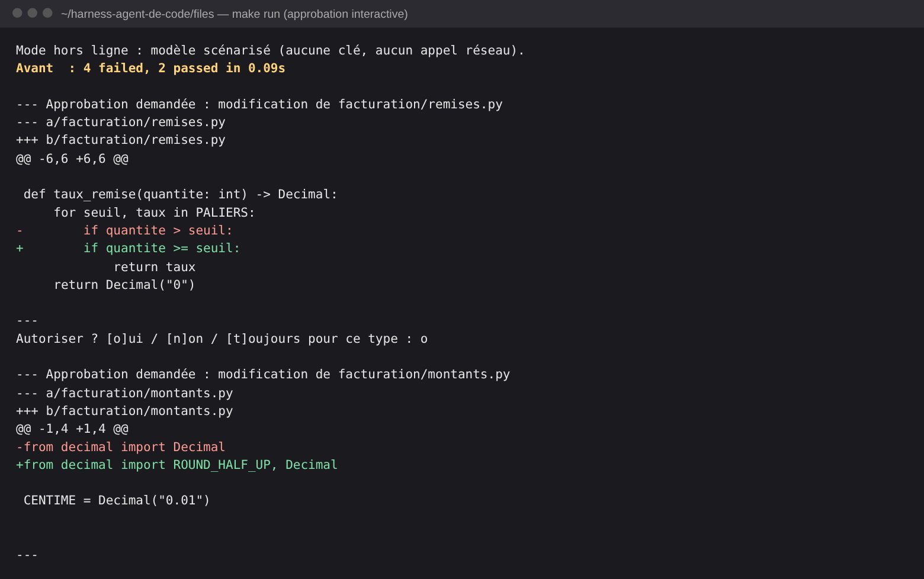Viewport: 924px width, 579px height.
Task: Click the 'Autoriser ?' prompt line answered 'o'
Action: [x=222, y=339]
